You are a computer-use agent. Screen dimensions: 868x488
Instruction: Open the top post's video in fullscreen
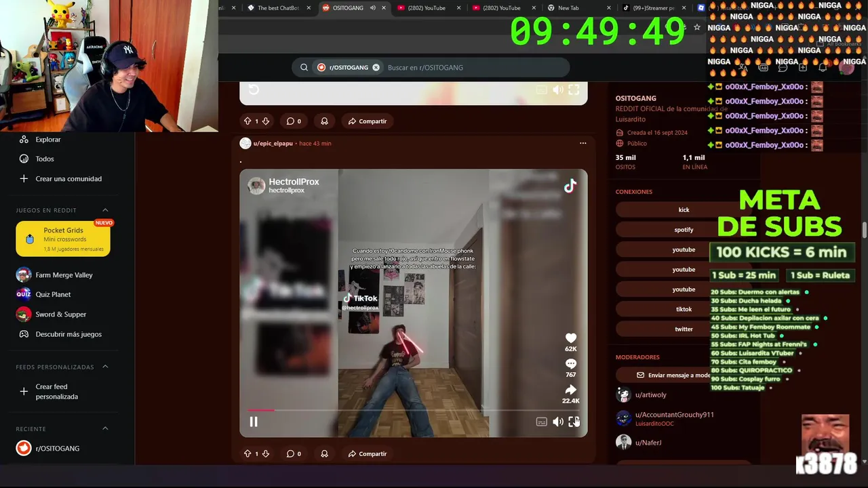tap(574, 89)
